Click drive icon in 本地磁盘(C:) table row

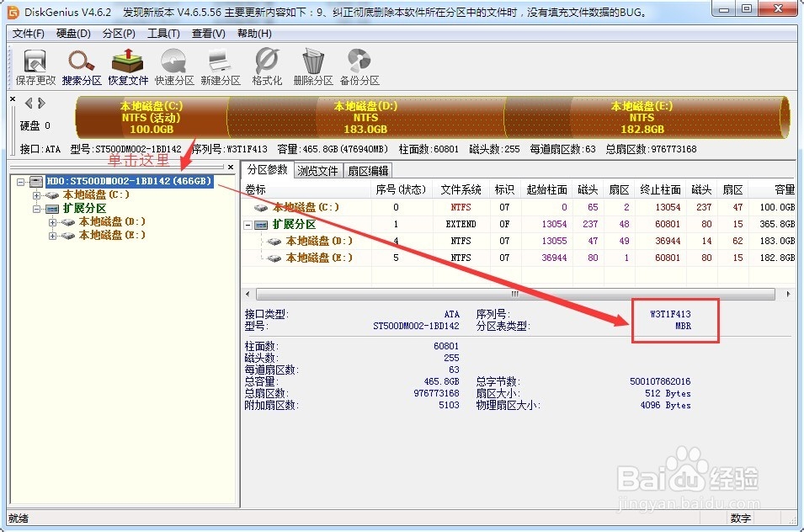click(261, 208)
